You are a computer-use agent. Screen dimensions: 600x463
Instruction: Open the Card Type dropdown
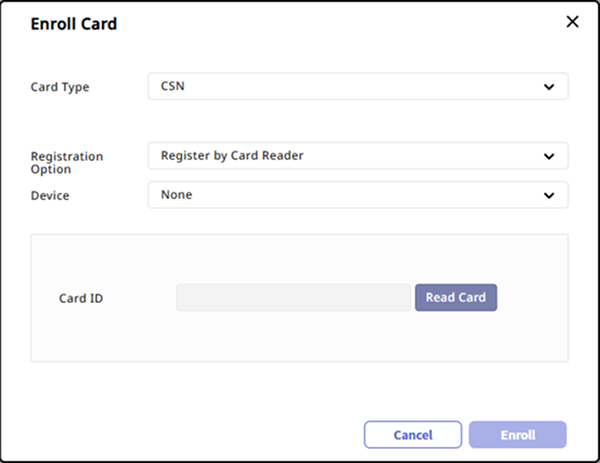point(357,87)
